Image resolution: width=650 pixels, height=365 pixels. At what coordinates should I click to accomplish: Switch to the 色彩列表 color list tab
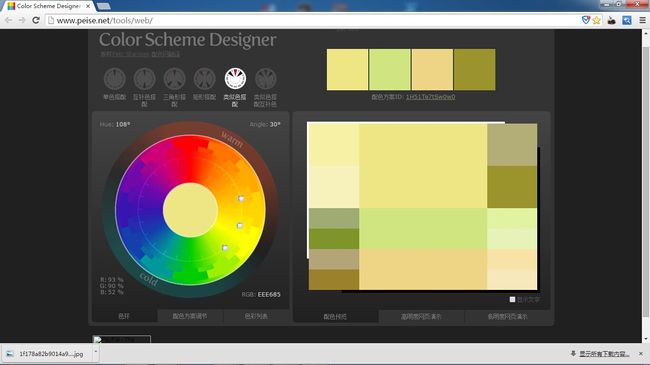pyautogui.click(x=256, y=316)
